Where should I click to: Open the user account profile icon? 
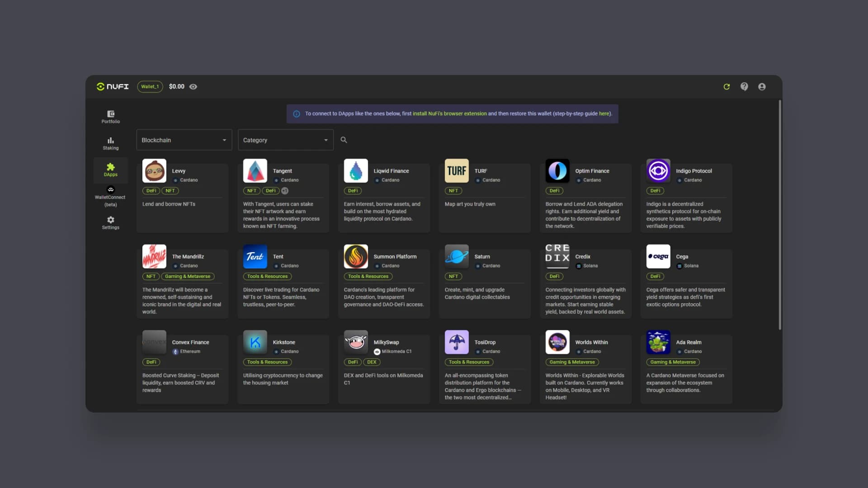click(x=762, y=87)
